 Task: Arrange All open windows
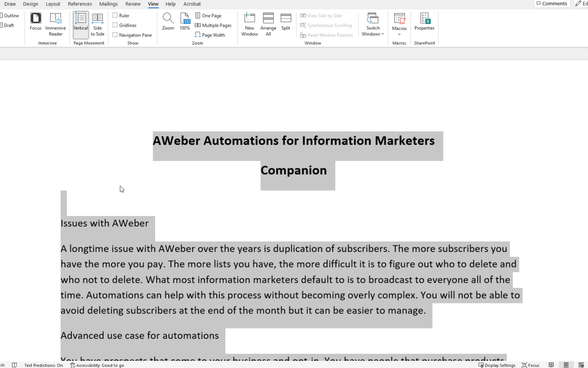[268, 25]
